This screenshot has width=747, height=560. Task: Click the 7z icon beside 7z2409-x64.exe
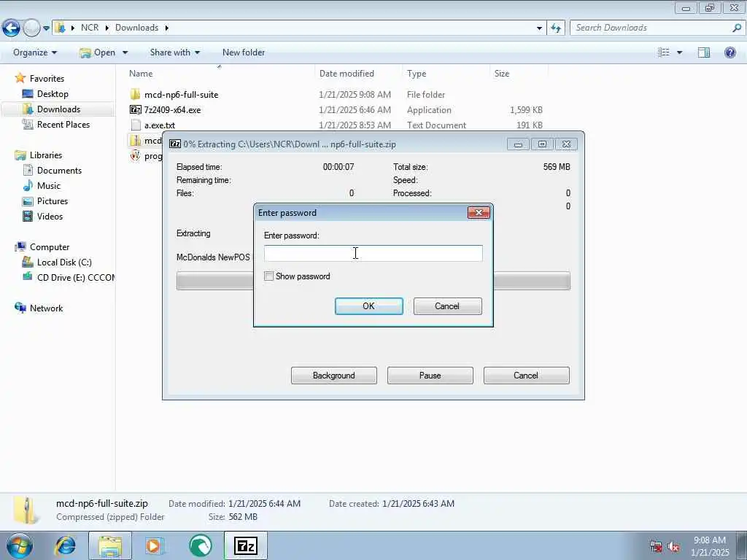click(x=135, y=109)
